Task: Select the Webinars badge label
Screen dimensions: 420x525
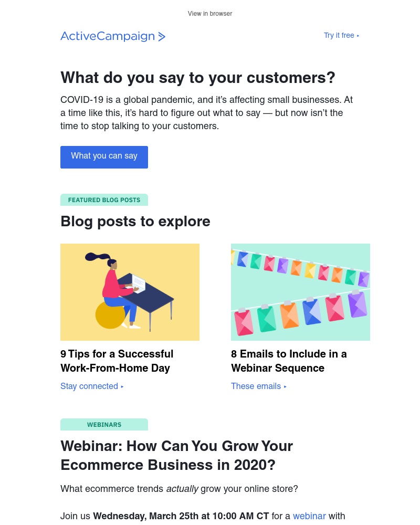Action: click(104, 425)
